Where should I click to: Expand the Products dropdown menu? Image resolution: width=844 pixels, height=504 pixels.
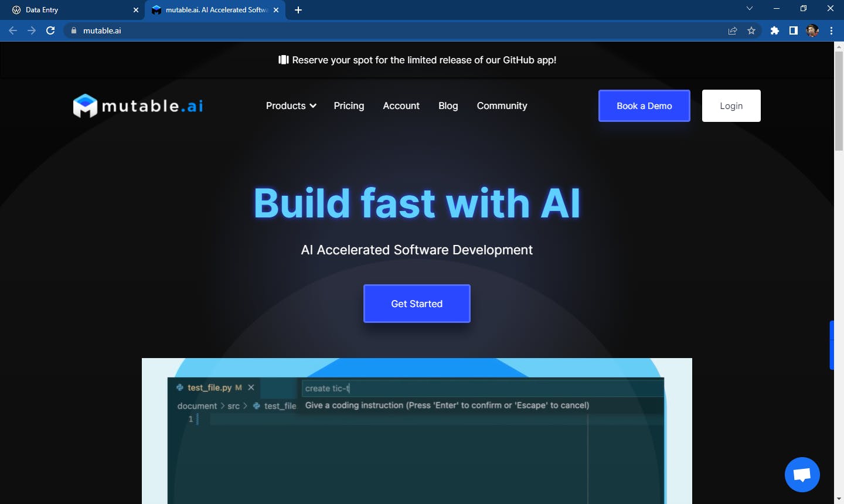[291, 106]
